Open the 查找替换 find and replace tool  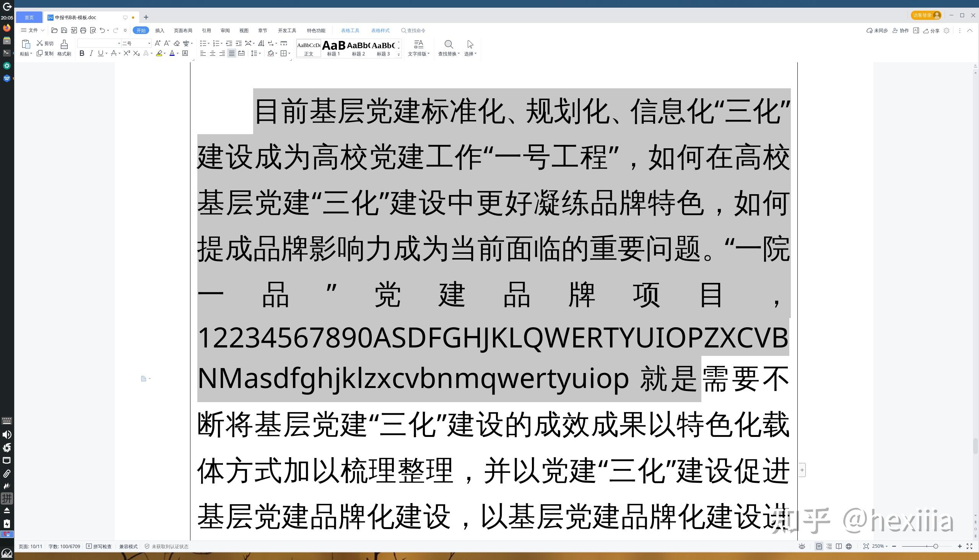point(449,48)
